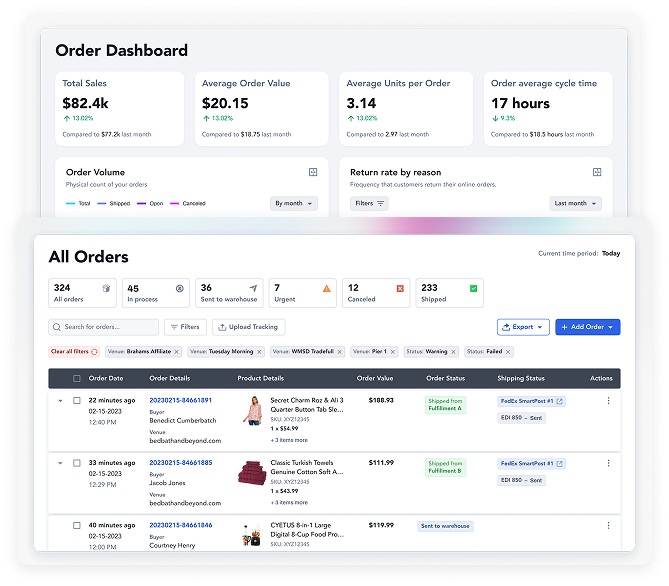This screenshot has height=586, width=669.
Task: Remove the Status: Failed filter chip
Action: (508, 352)
